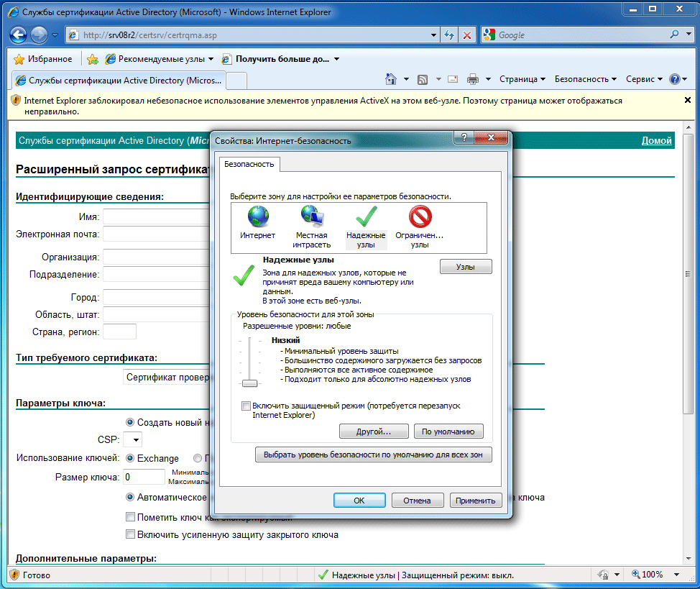Expand the address bar URL dropdown
The image size is (700, 589).
click(433, 35)
